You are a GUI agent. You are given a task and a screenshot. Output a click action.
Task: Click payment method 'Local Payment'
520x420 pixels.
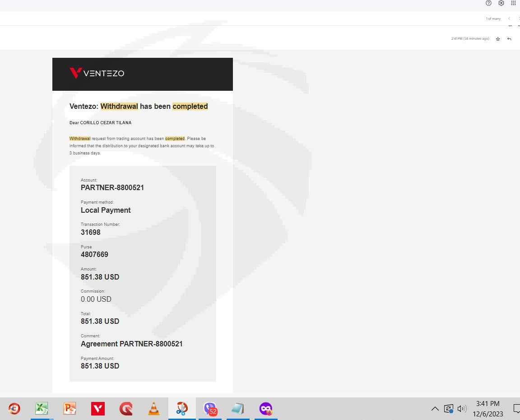106,210
